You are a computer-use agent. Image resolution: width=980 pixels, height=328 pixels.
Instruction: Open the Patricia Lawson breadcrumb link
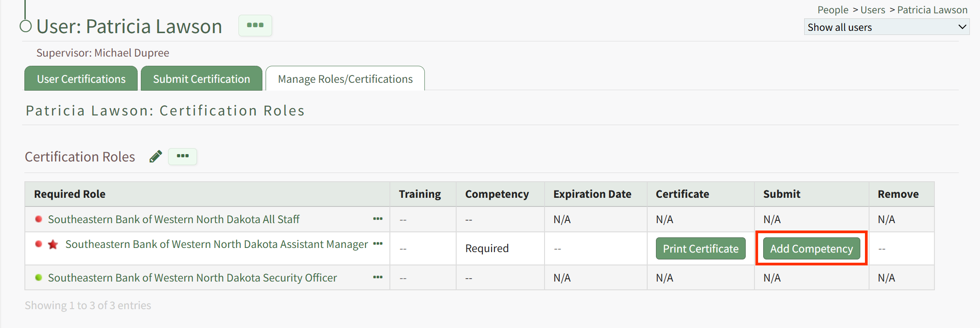point(932,10)
